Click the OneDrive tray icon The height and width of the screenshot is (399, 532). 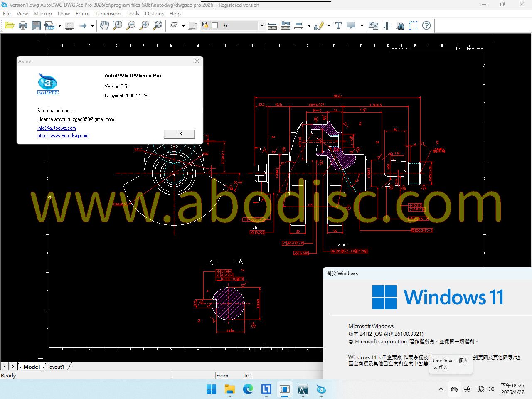tap(454, 389)
